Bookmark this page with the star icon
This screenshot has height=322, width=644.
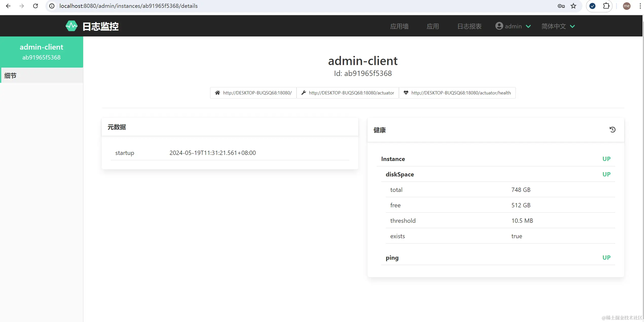[x=573, y=6]
